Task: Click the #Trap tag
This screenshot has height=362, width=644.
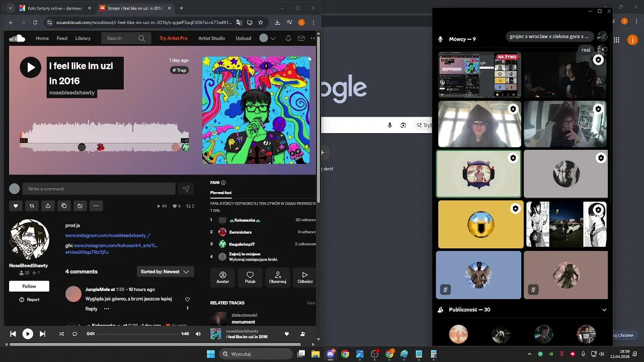Action: (x=180, y=70)
